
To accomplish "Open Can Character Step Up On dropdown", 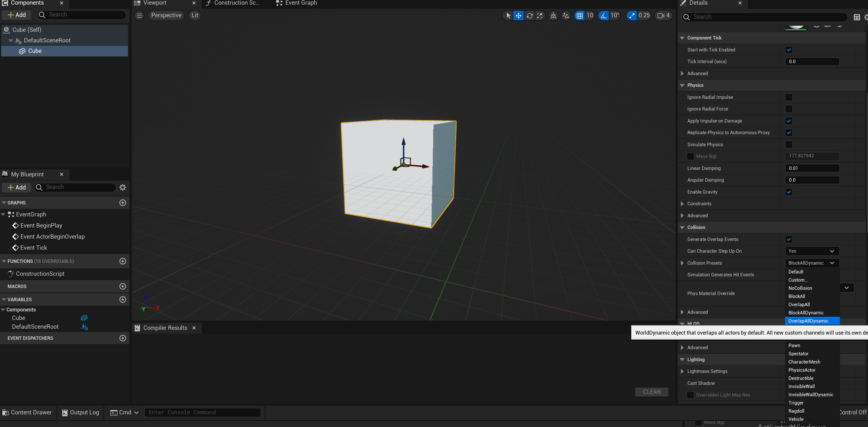I will point(812,251).
